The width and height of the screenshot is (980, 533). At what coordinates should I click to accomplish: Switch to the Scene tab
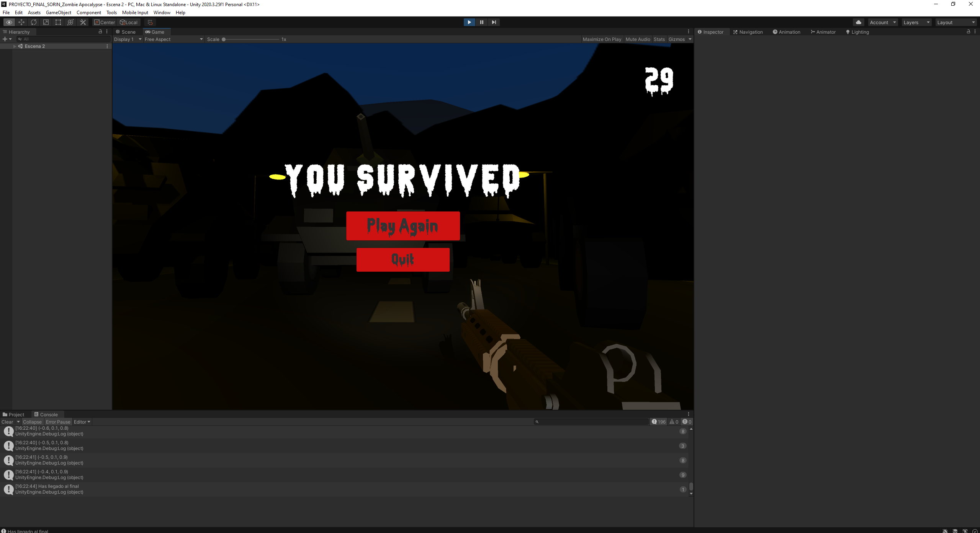[x=126, y=32]
